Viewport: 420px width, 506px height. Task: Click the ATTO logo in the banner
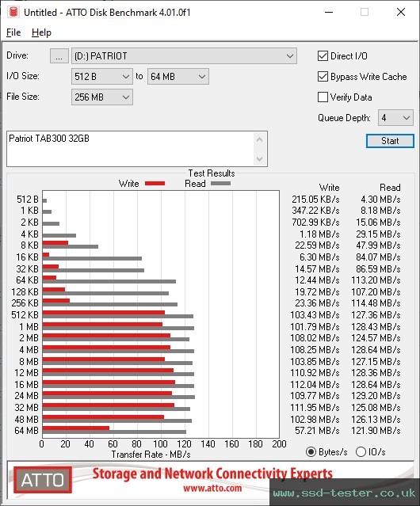pos(43,480)
